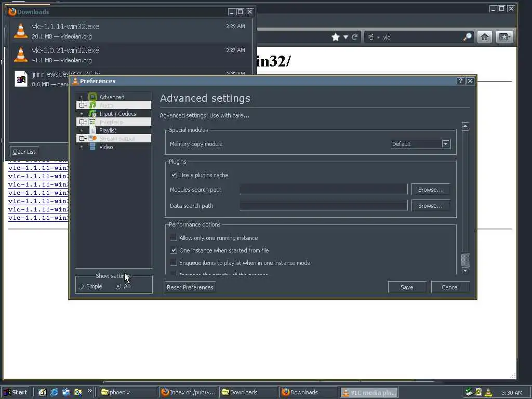532x399 pixels.
Task: Click the Reset Preferences button
Action: [x=190, y=287]
